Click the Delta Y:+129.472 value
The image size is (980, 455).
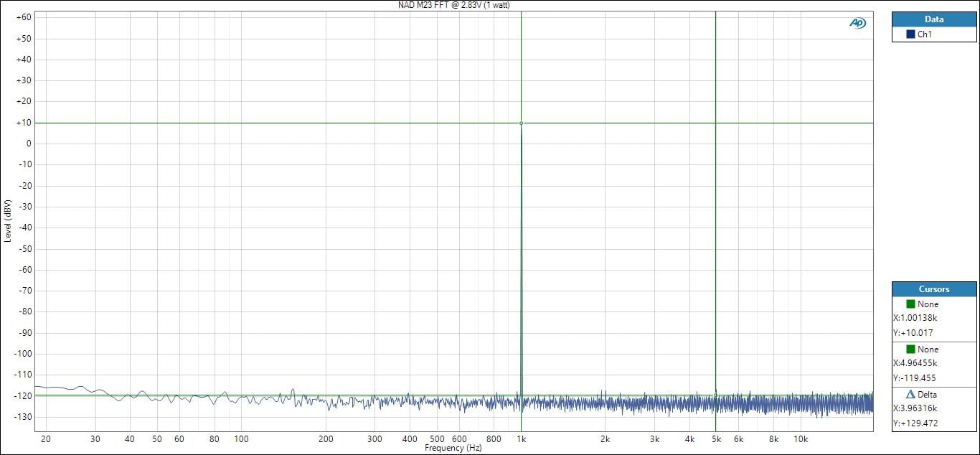tap(915, 423)
